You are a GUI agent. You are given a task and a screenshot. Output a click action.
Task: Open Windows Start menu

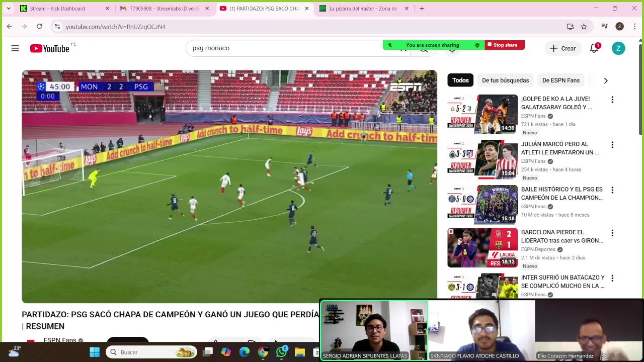point(95,352)
